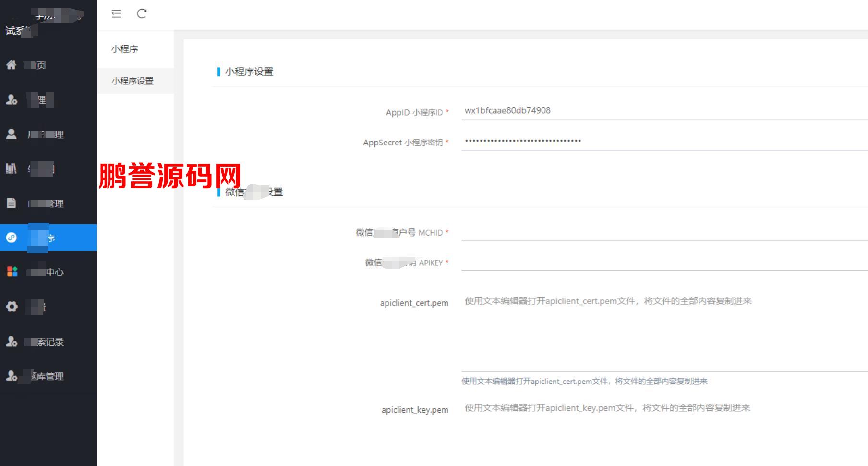The width and height of the screenshot is (868, 466).
Task: Open the colorful app center icon
Action: click(x=12, y=272)
